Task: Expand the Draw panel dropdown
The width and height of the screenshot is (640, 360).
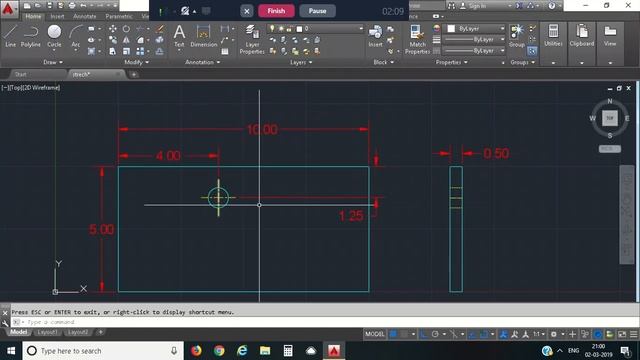Action: tap(53, 62)
